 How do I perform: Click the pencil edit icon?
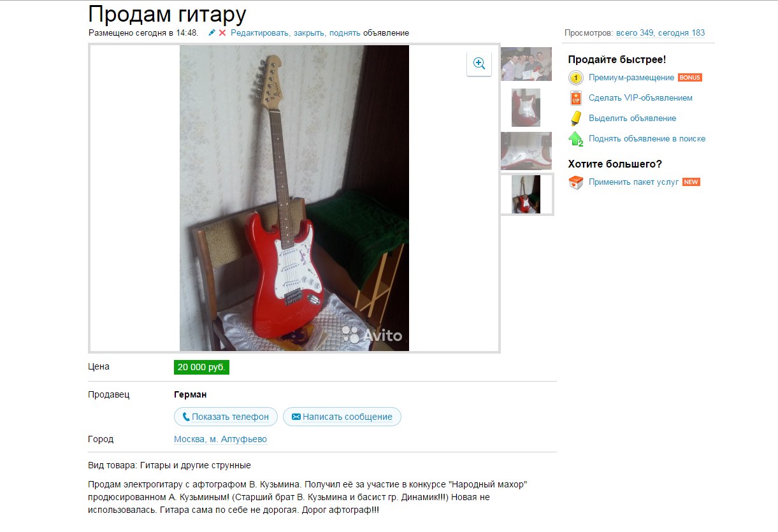[x=212, y=32]
